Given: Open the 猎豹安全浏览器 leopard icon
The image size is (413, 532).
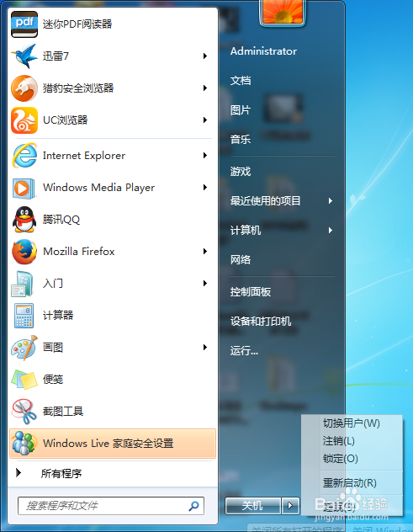Looking at the screenshot, I should point(24,88).
